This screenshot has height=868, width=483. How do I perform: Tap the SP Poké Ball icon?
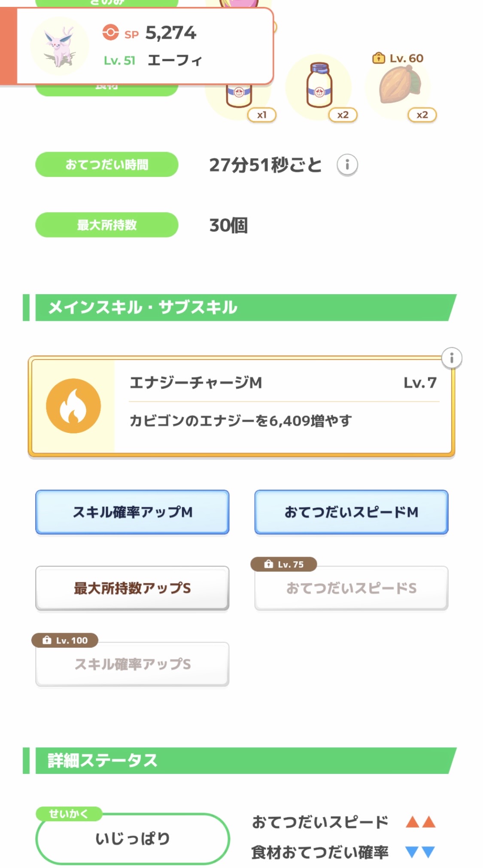point(110,33)
